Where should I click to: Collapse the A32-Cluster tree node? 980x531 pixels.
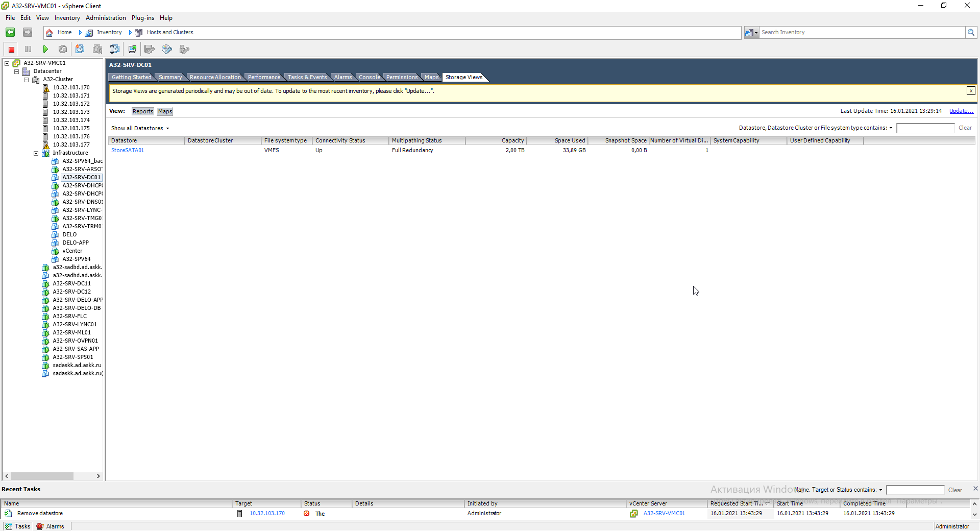26,80
